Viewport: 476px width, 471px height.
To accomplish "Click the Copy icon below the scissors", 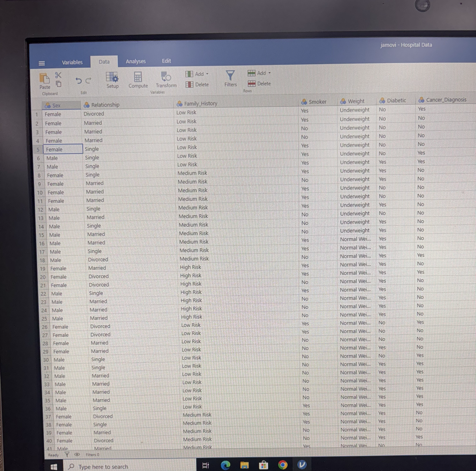I will [x=58, y=84].
